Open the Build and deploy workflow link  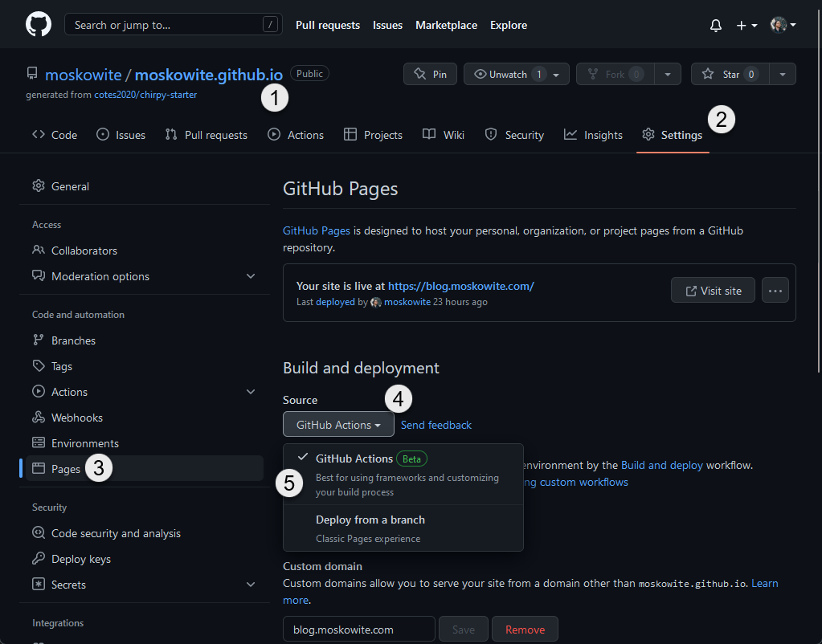[x=661, y=465]
